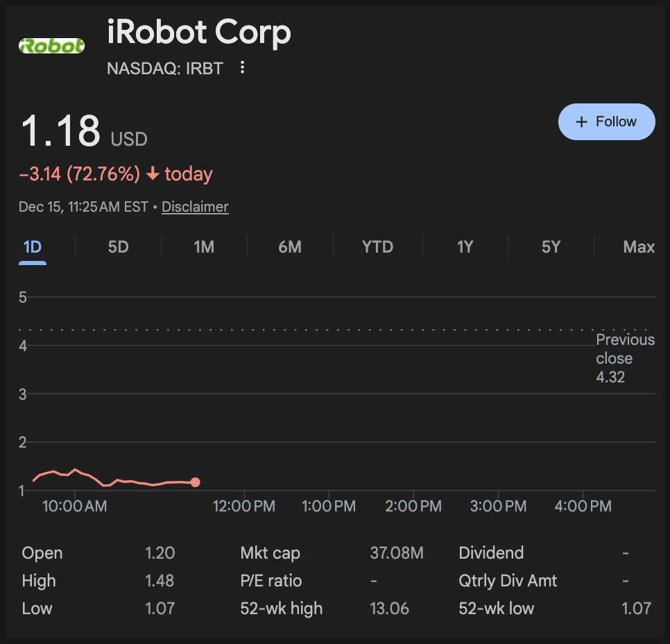
Task: Click the 52-wk high label
Action: pos(281,609)
